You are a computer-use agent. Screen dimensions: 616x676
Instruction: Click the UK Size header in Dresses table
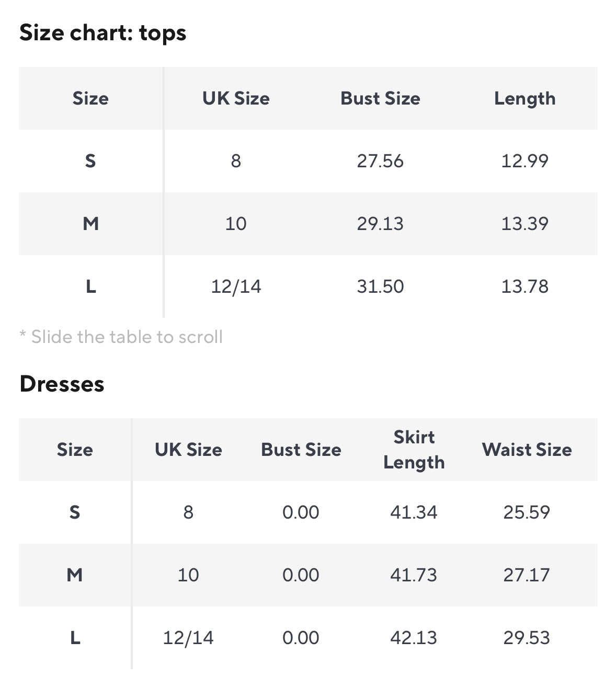click(188, 450)
